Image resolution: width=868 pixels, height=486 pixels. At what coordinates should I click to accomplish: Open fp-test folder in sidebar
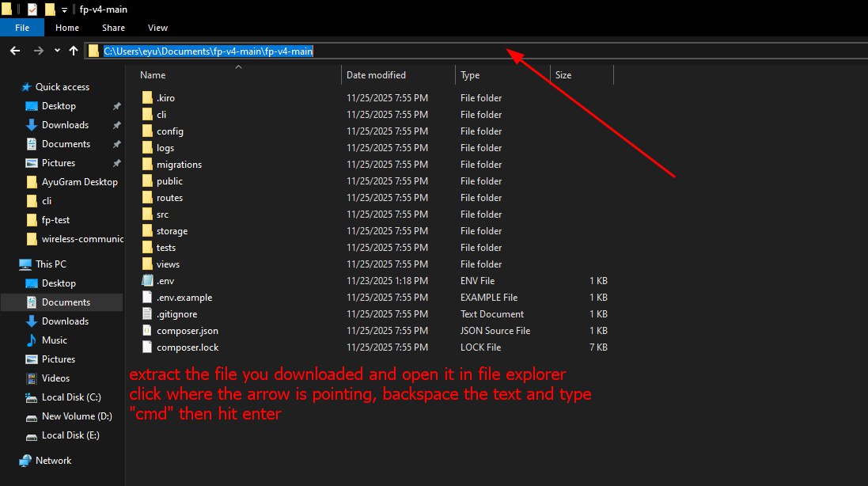[x=55, y=220]
